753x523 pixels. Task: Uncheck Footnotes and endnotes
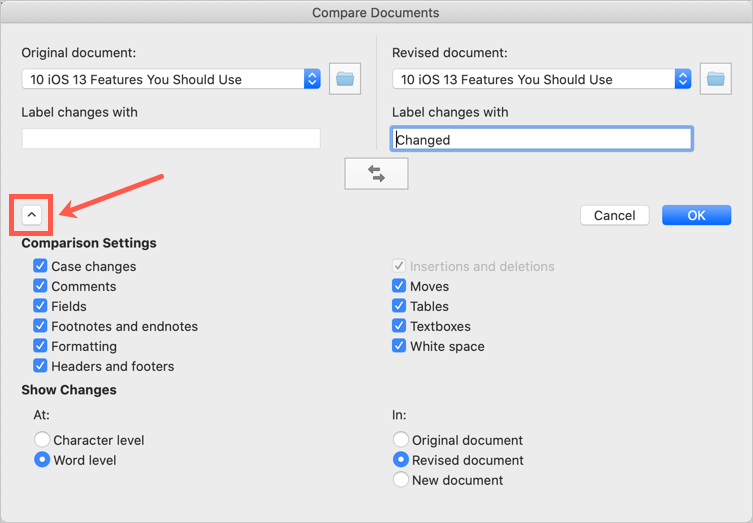(x=40, y=326)
